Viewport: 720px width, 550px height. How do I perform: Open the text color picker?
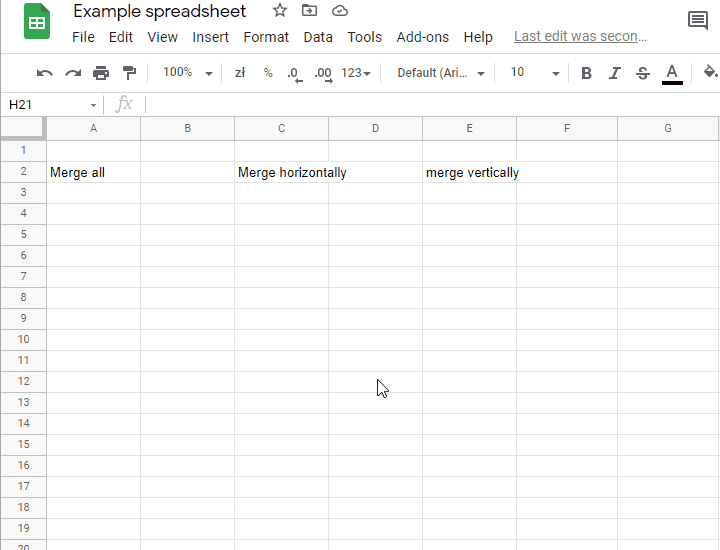(672, 73)
